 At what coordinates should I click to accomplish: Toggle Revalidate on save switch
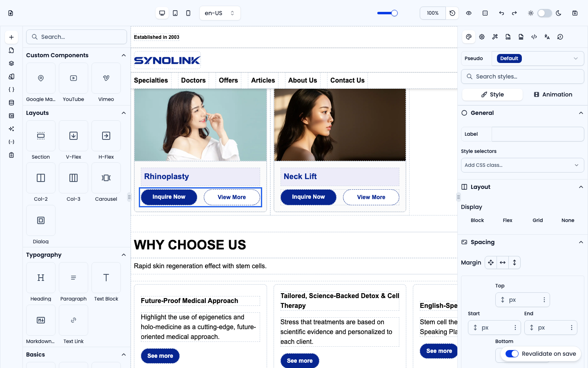[x=512, y=354]
